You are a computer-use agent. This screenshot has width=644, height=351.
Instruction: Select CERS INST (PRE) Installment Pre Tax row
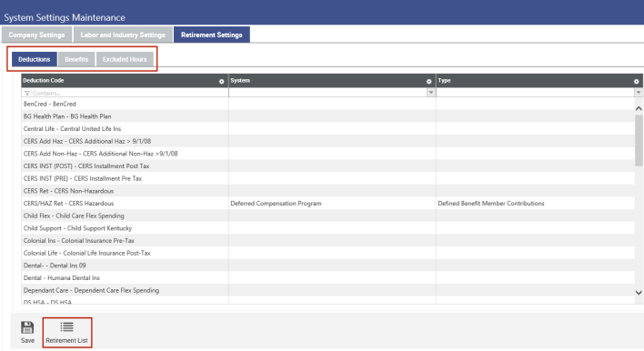[328, 178]
